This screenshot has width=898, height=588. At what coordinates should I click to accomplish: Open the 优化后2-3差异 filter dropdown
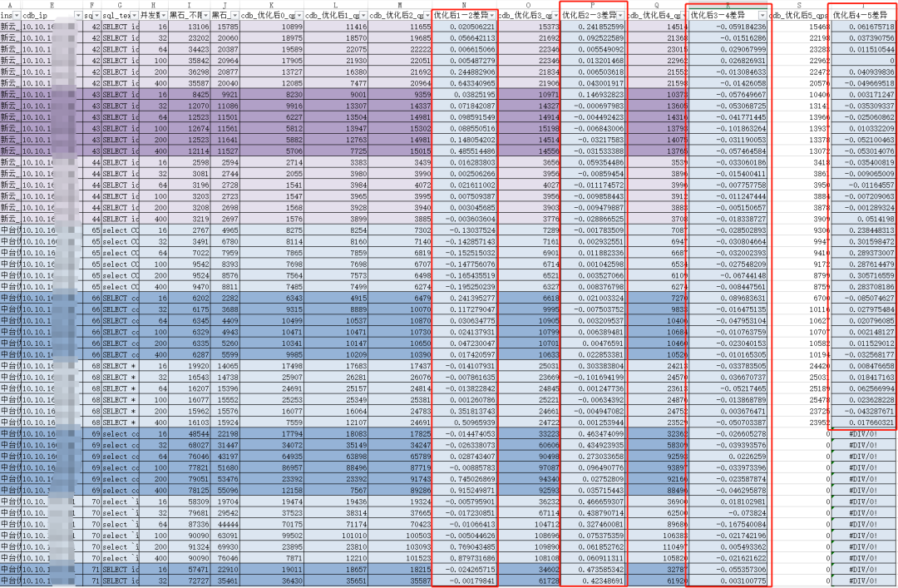[x=621, y=16]
